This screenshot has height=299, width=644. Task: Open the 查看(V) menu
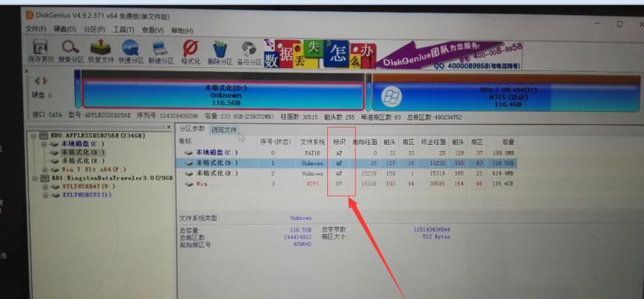[152, 31]
